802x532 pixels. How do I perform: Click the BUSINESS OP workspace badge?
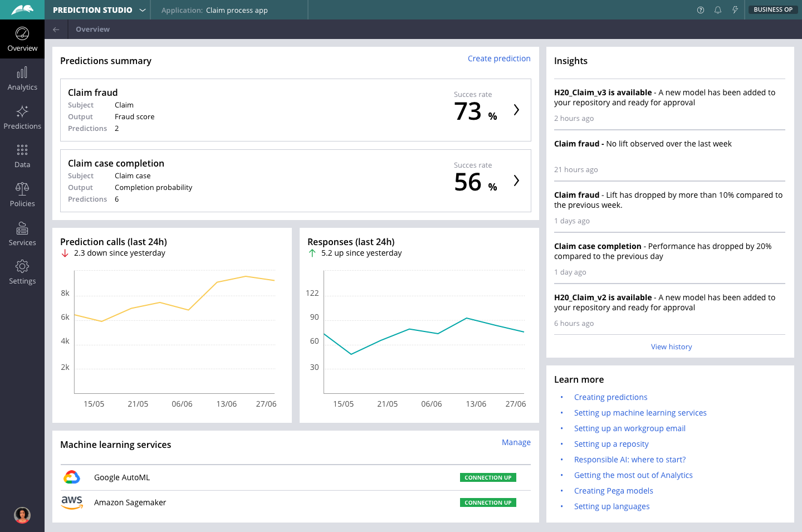pyautogui.click(x=773, y=9)
